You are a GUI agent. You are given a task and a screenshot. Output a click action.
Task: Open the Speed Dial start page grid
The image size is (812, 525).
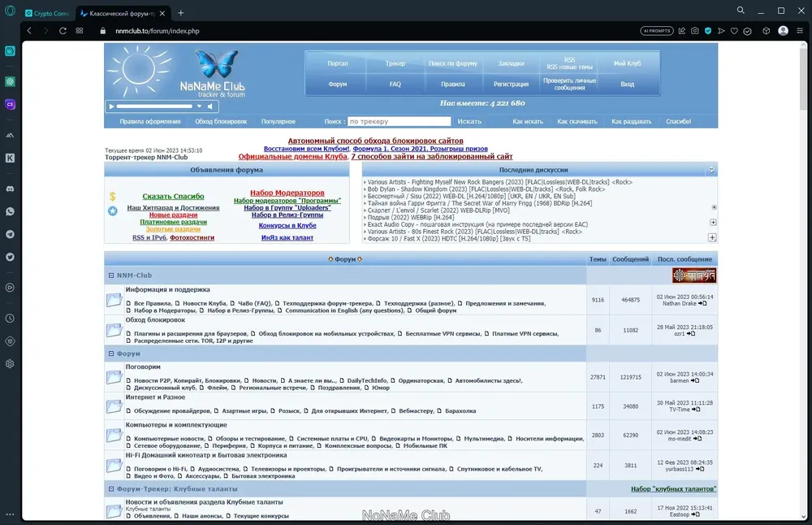click(x=80, y=31)
